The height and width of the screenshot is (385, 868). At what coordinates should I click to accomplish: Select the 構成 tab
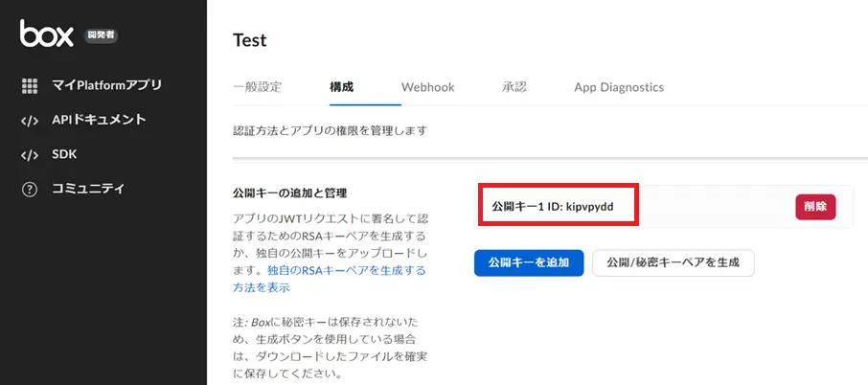341,87
